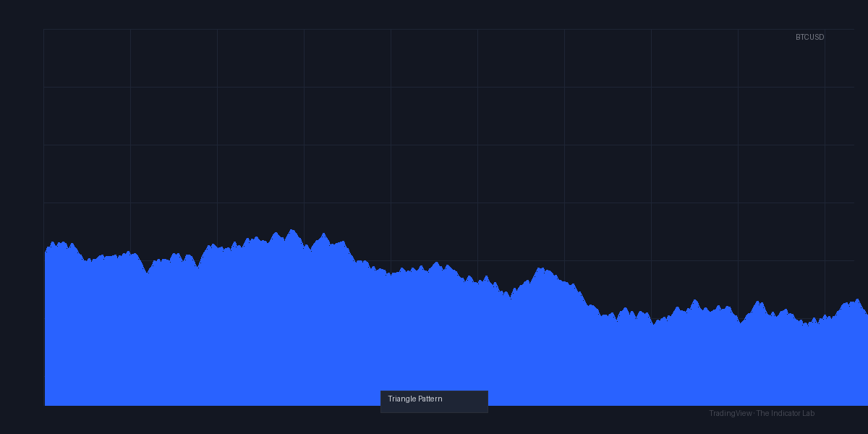This screenshot has width=868, height=434.
Task: Click the BTCUSD symbol label
Action: 809,37
